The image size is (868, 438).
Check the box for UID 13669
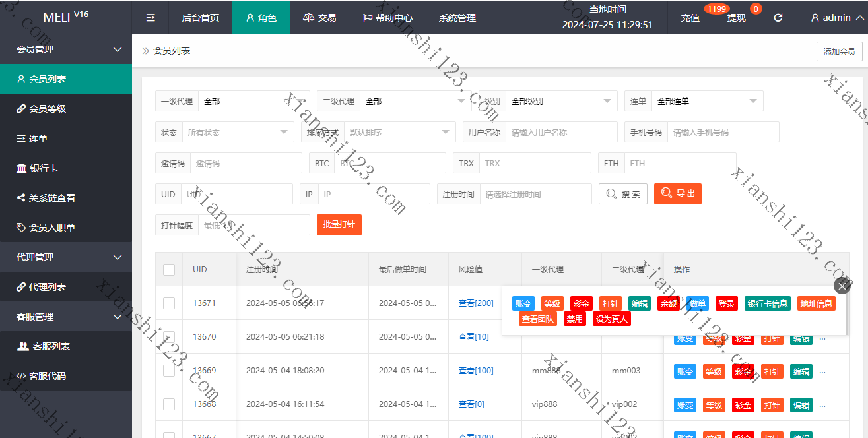coord(169,371)
